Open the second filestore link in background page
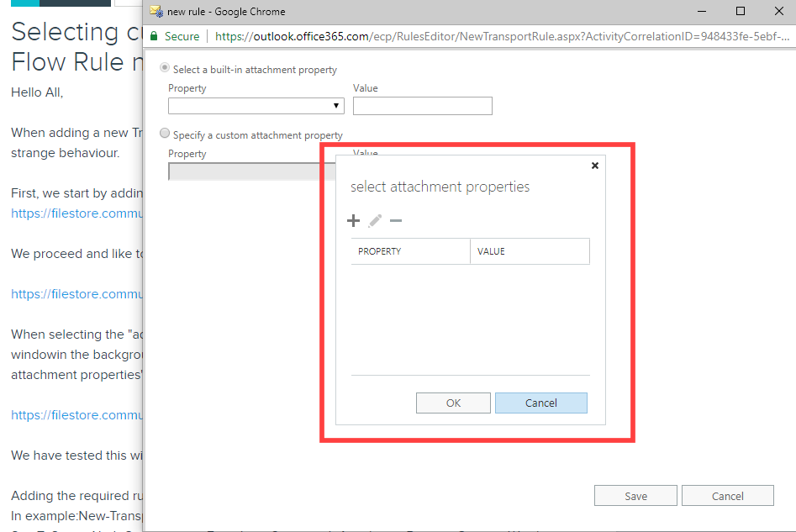The width and height of the screenshot is (796, 532). click(77, 294)
